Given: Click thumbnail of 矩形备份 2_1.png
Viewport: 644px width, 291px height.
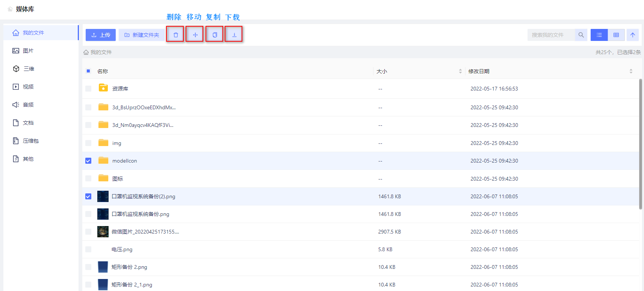Looking at the screenshot, I should tap(103, 285).
